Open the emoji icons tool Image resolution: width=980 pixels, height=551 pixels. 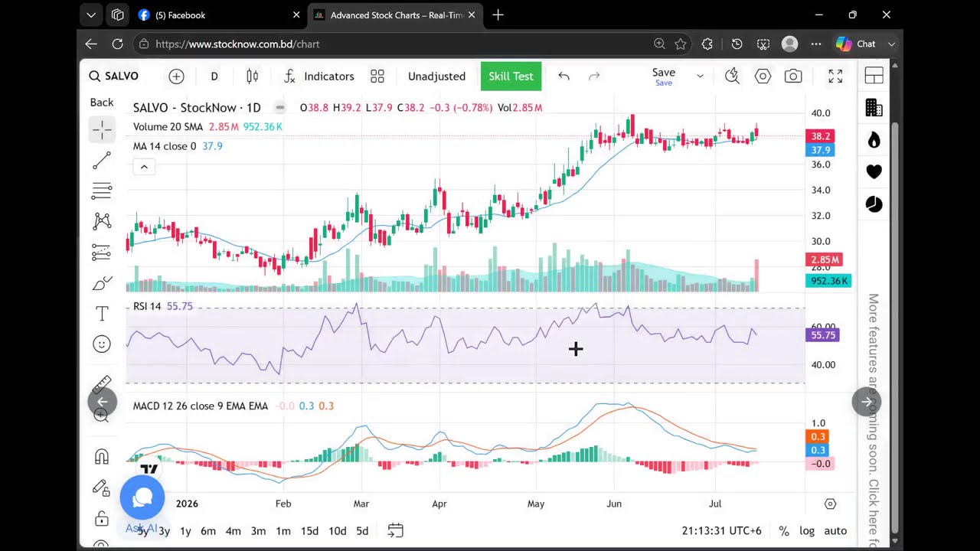(x=102, y=344)
